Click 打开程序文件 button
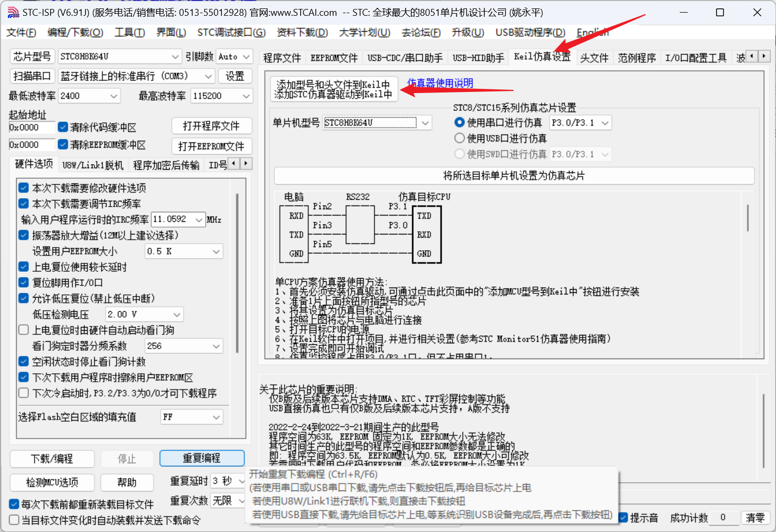Image resolution: width=776 pixels, height=532 pixels. point(211,126)
